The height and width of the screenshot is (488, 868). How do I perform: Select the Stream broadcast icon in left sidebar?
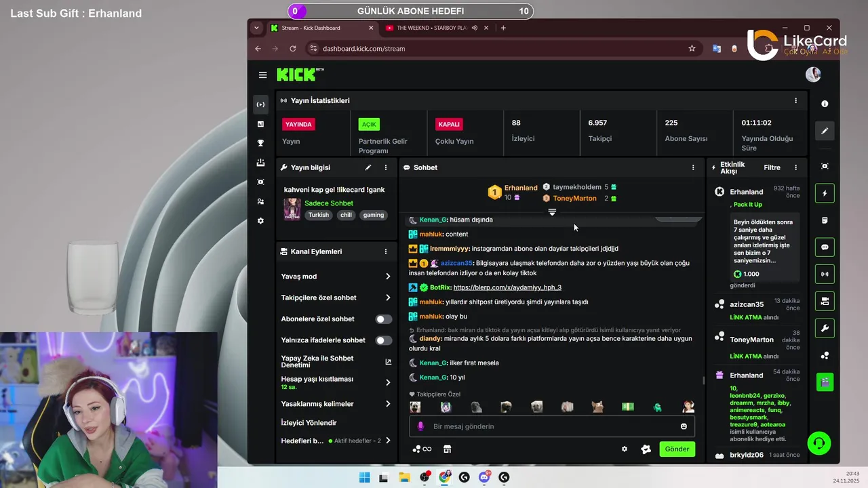260,104
